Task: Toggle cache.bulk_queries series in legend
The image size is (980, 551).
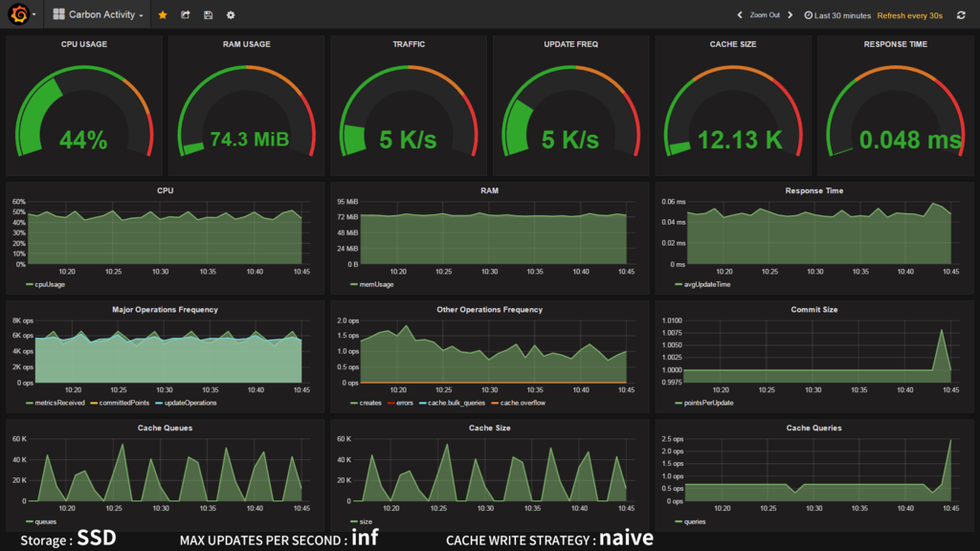Action: coord(452,403)
